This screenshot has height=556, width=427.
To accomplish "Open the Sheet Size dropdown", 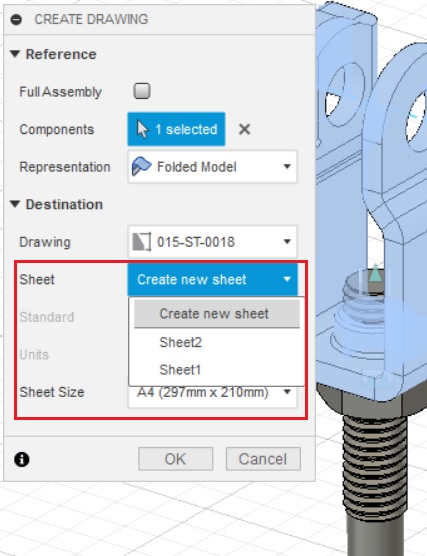I will [212, 392].
